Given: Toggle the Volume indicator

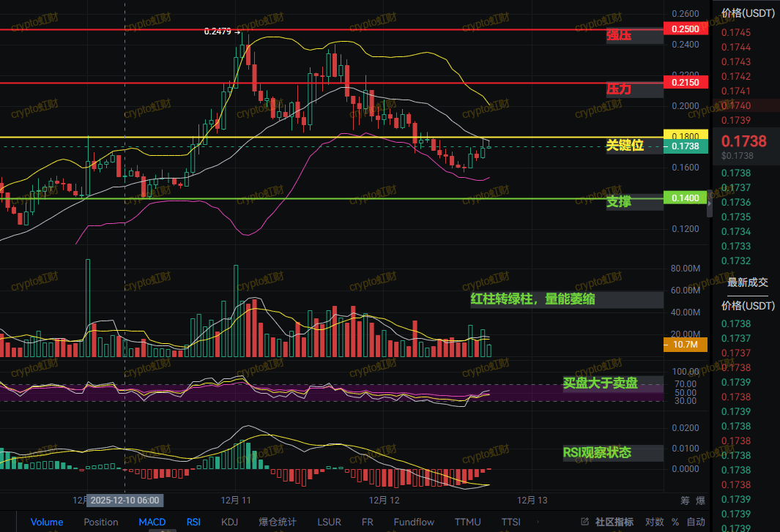Looking at the screenshot, I should [47, 522].
